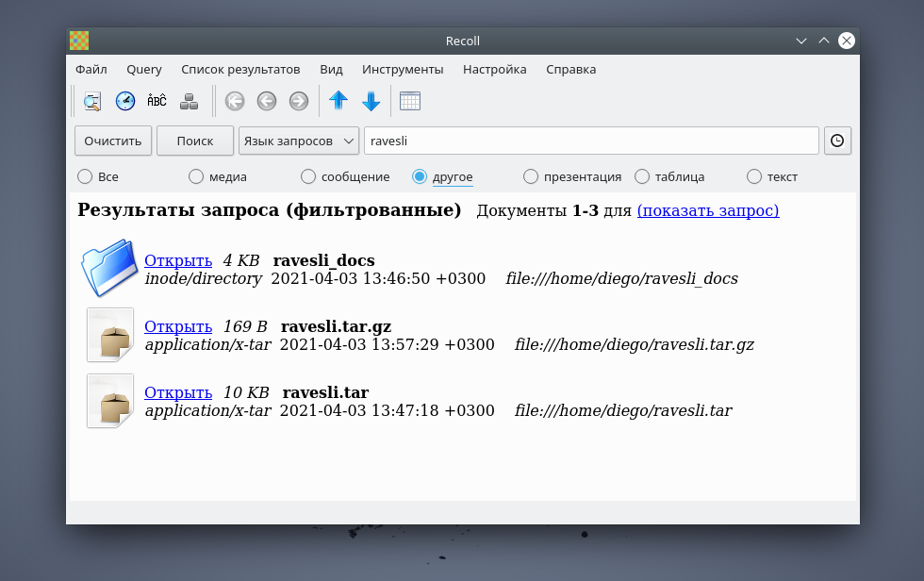The image size is (924, 581).
Task: Click the '4 KB' file size text
Action: tap(241, 260)
